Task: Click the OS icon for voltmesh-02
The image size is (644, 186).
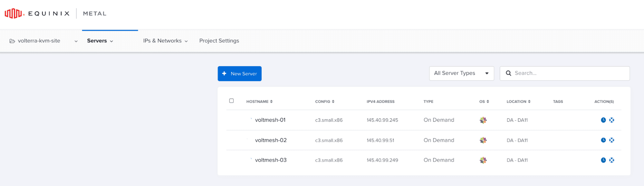Action: point(483,140)
